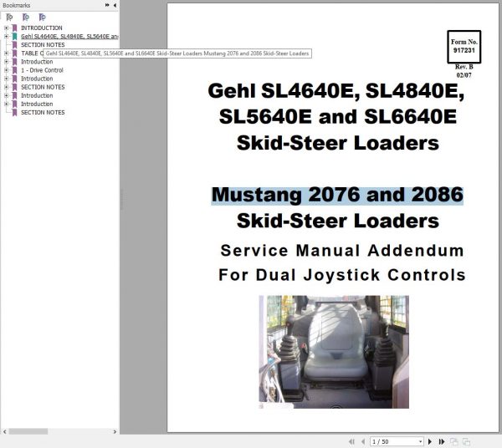Click the third bookmark tool icon with plus
Image resolution: width=502 pixels, height=448 pixels.
coord(43,18)
